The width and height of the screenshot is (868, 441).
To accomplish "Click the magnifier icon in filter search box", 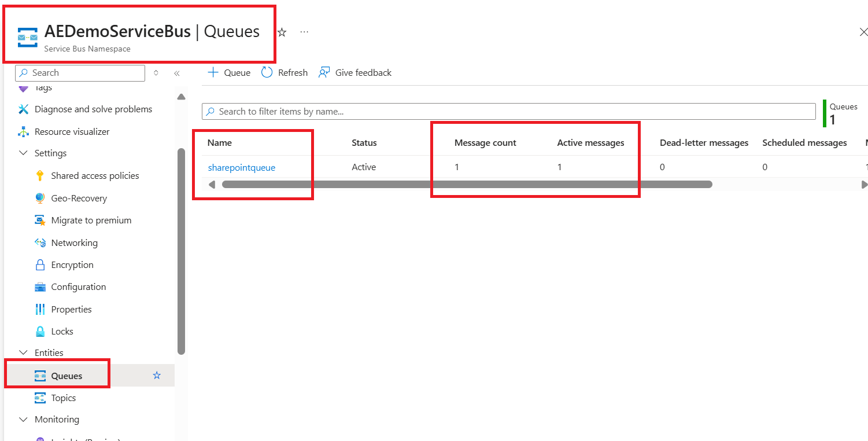I will [x=210, y=112].
